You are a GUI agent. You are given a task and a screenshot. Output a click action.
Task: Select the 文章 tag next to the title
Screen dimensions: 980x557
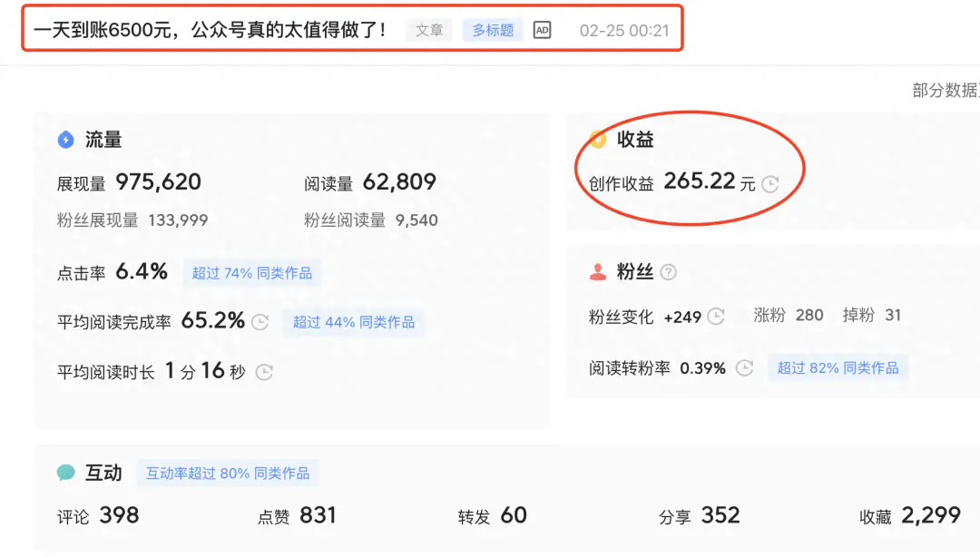coord(429,30)
